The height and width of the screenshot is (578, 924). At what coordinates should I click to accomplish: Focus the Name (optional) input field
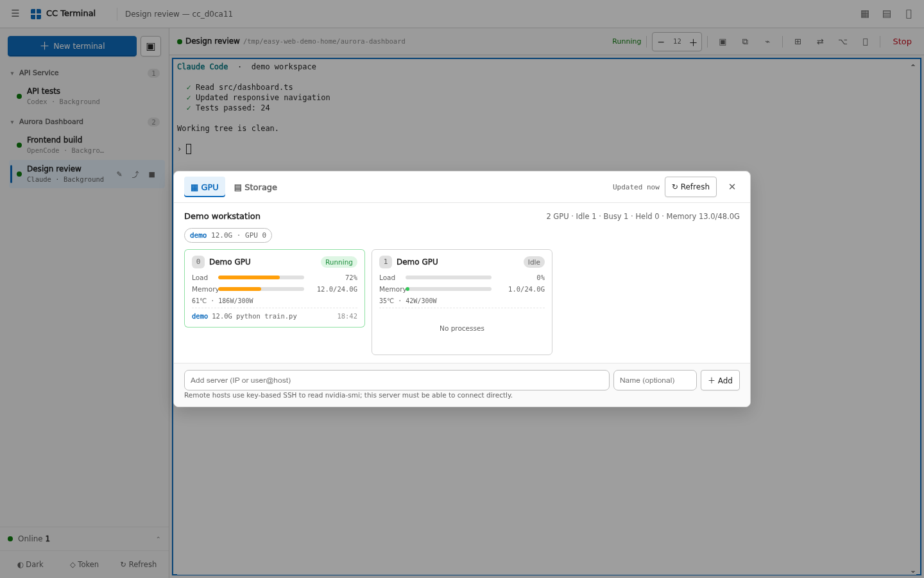click(x=655, y=380)
